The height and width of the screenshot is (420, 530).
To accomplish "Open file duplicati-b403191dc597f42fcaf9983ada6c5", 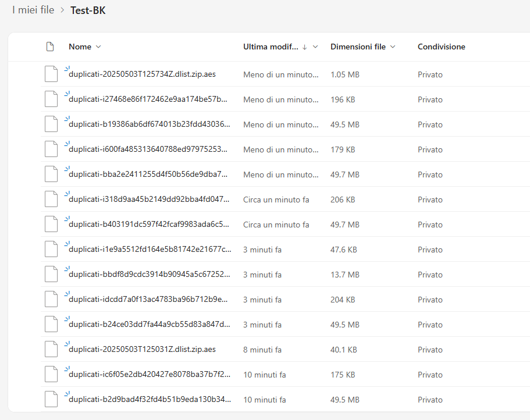I will (x=149, y=225).
